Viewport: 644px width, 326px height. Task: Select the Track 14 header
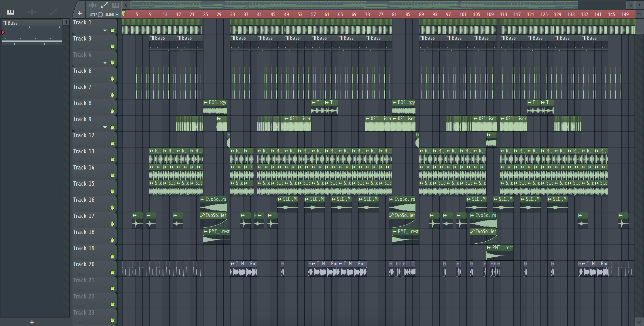(95, 172)
